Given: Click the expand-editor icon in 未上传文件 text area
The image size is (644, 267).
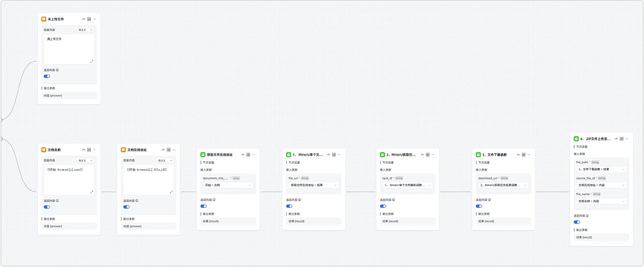Looking at the screenshot, I should [x=91, y=61].
